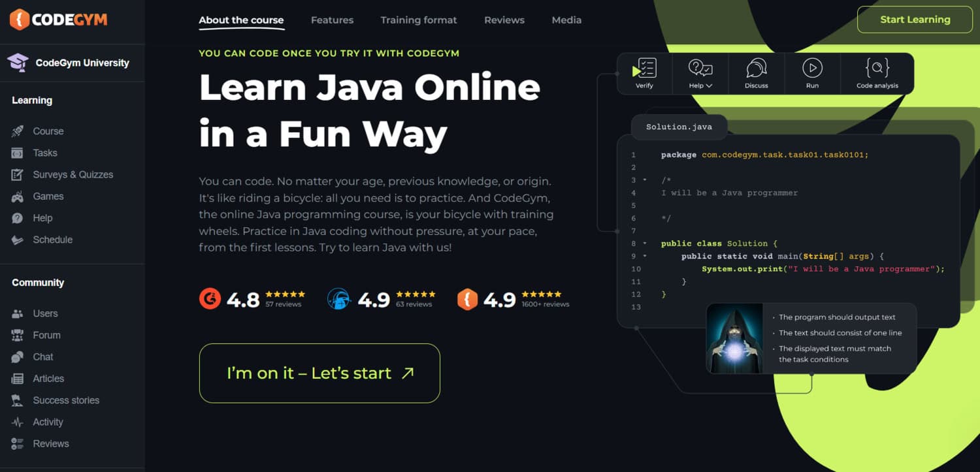Click the Verify checklist icon
The image size is (980, 472).
[644, 68]
